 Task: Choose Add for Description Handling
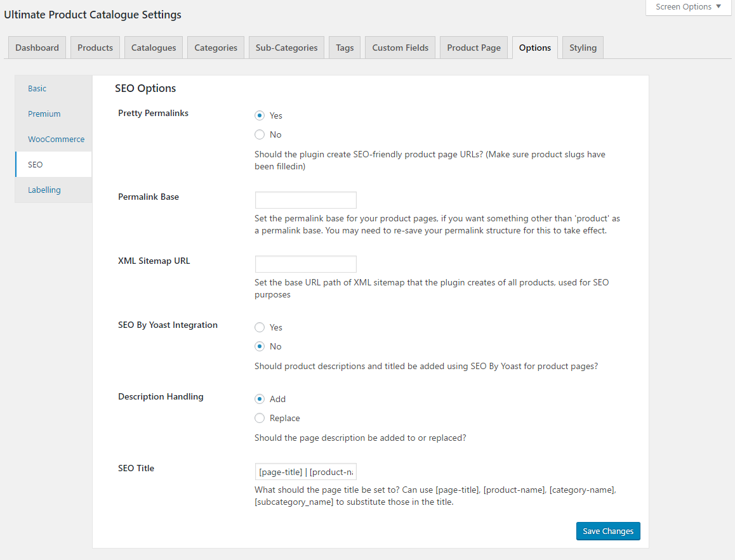pos(260,399)
